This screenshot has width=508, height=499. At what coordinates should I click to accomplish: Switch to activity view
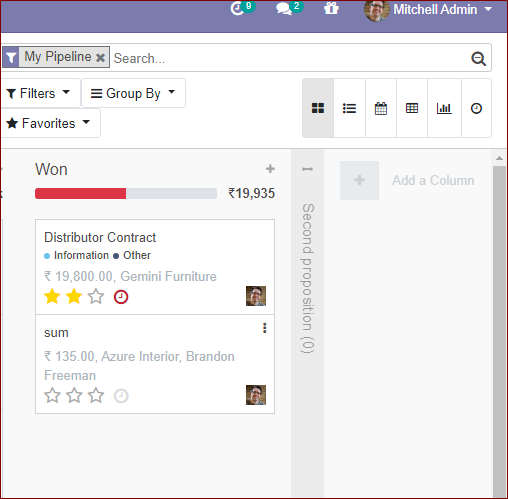(x=476, y=108)
